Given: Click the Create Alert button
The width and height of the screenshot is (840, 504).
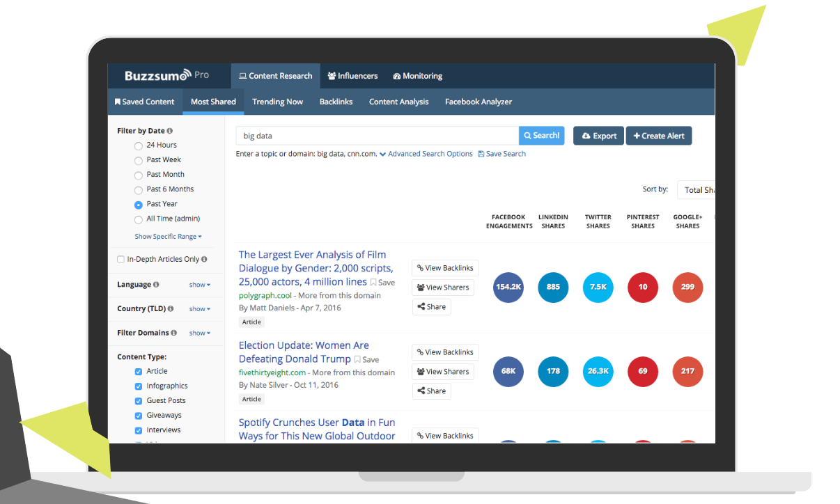Looking at the screenshot, I should click(x=659, y=136).
